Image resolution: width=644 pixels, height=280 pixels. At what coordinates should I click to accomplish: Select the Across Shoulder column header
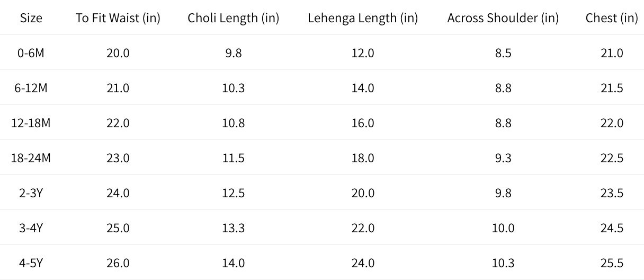[503, 18]
